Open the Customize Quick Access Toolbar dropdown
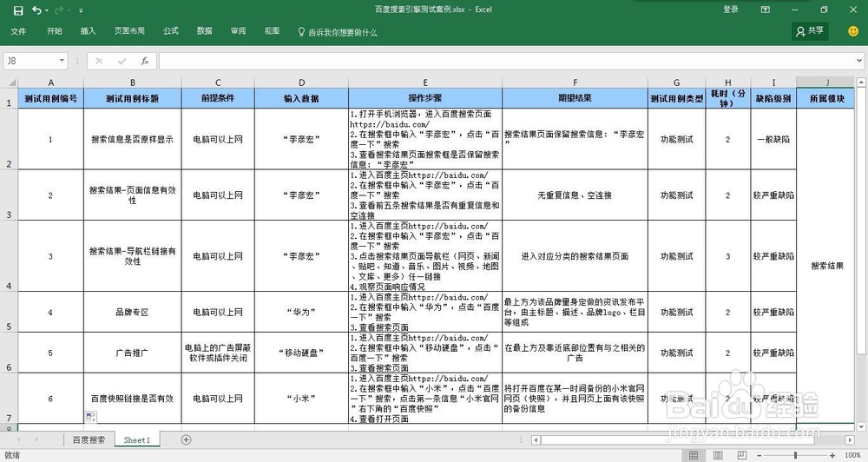The width and height of the screenshot is (868, 462). click(81, 10)
